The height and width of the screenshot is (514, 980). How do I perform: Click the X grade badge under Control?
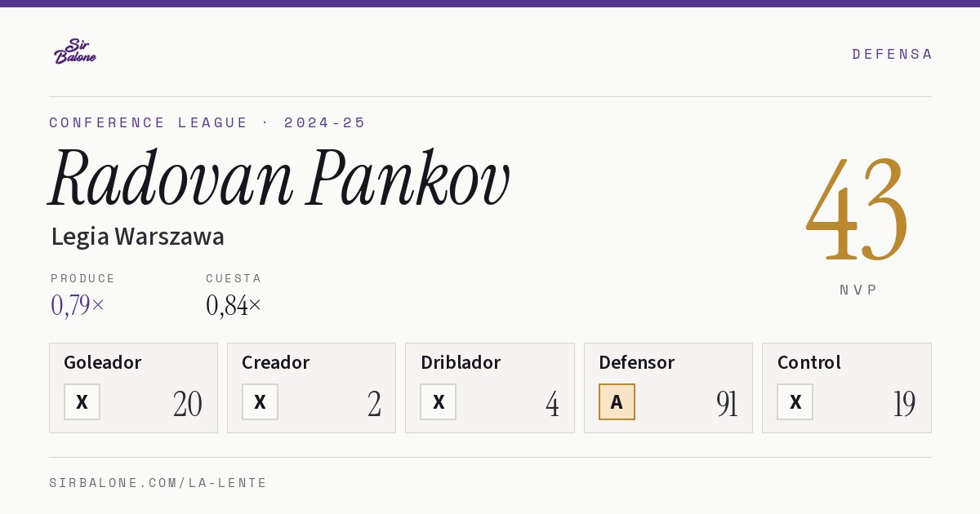click(795, 402)
